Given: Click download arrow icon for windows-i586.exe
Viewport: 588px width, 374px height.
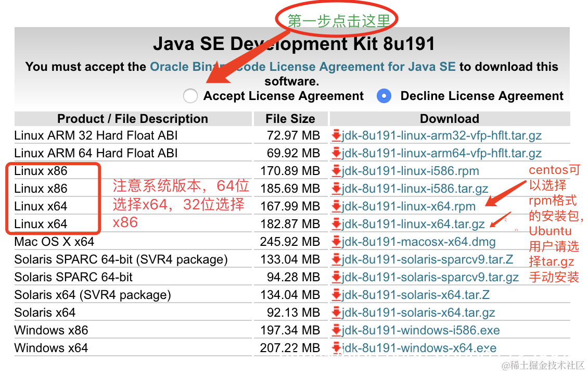Looking at the screenshot, I should [336, 330].
